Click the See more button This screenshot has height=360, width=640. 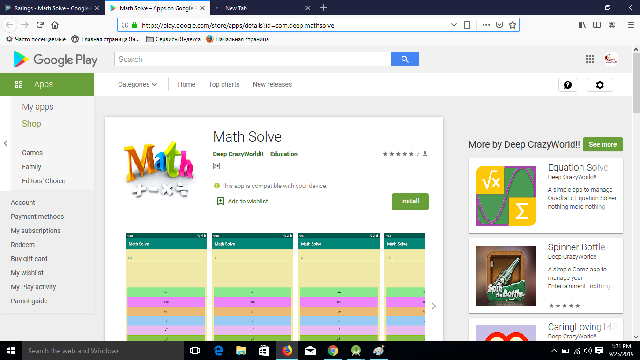point(602,144)
